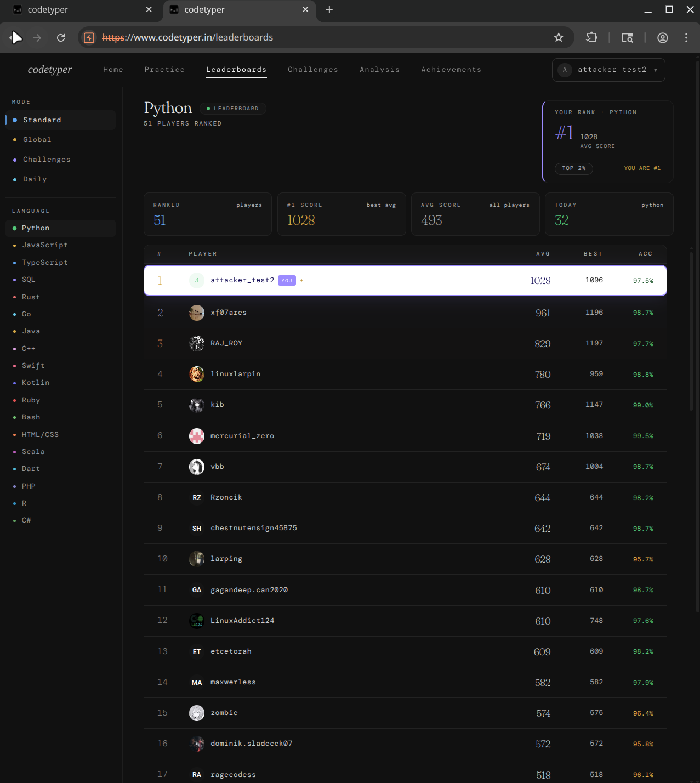The image size is (700, 783).
Task: Click kib's avatar
Action: point(197,405)
